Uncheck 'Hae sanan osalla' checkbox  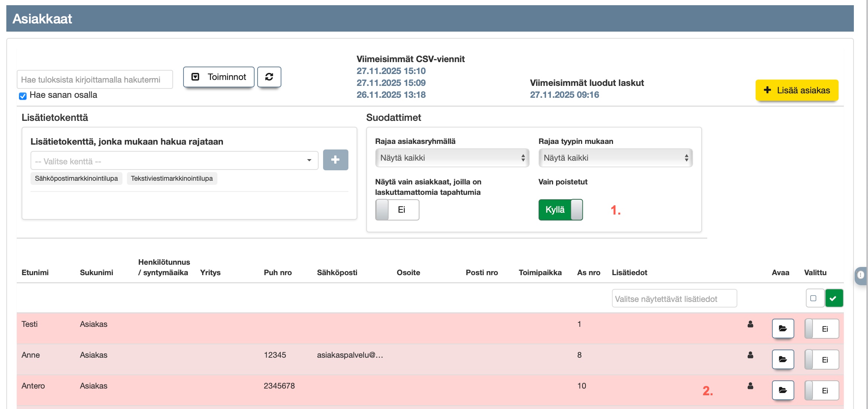point(23,96)
